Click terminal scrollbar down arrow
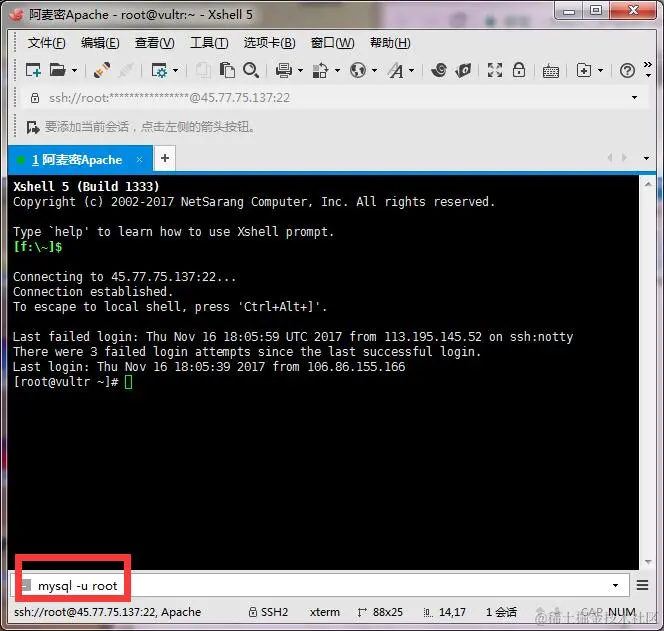The width and height of the screenshot is (664, 631). tap(648, 562)
